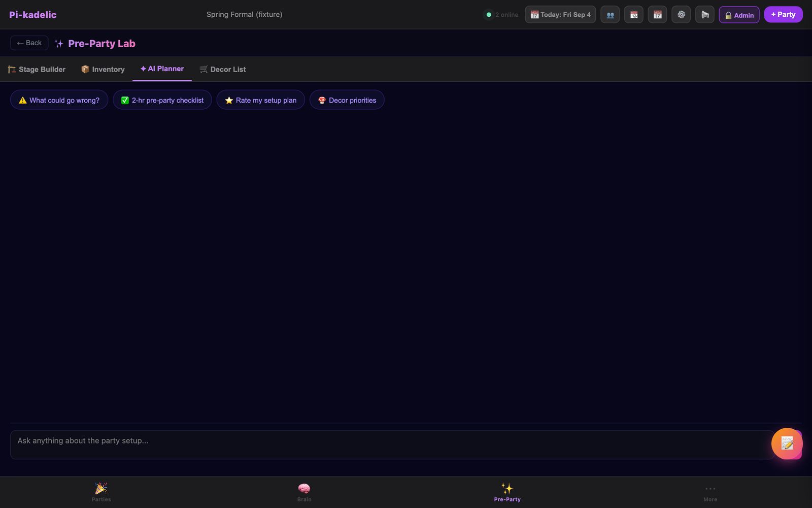Ask 'What could go wrong?' suggestion
The image size is (812, 508).
tap(59, 100)
